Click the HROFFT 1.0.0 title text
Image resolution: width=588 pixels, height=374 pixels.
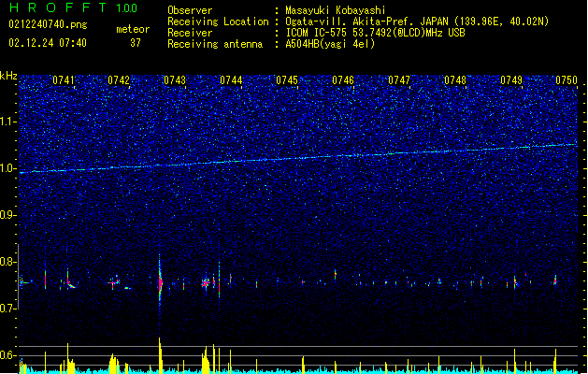[74, 7]
